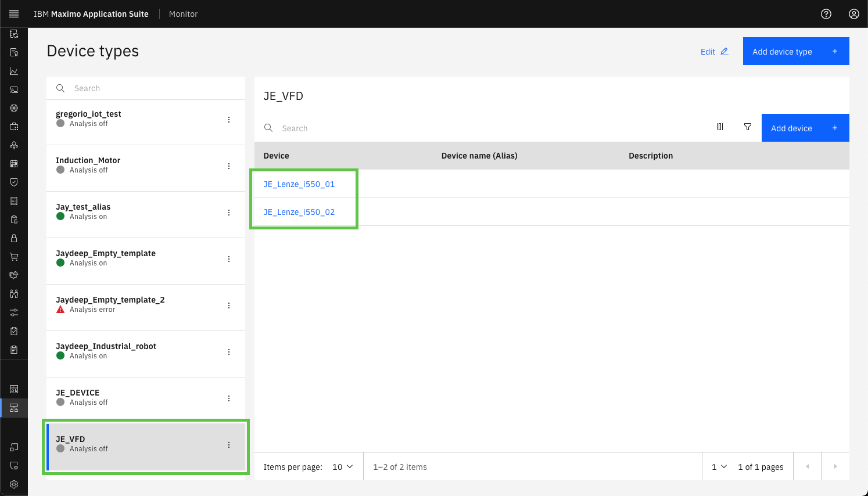
Task: Click the receipt sidebar icon
Action: 14,201
